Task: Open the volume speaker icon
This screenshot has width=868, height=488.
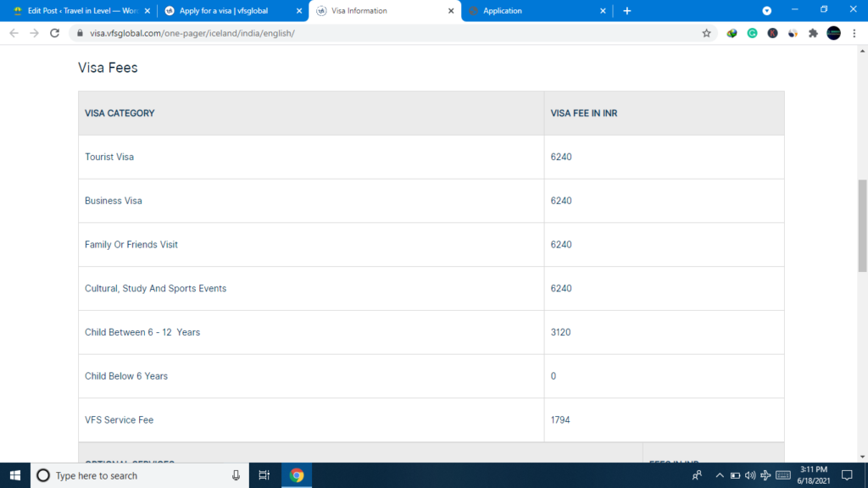Action: coord(750,475)
